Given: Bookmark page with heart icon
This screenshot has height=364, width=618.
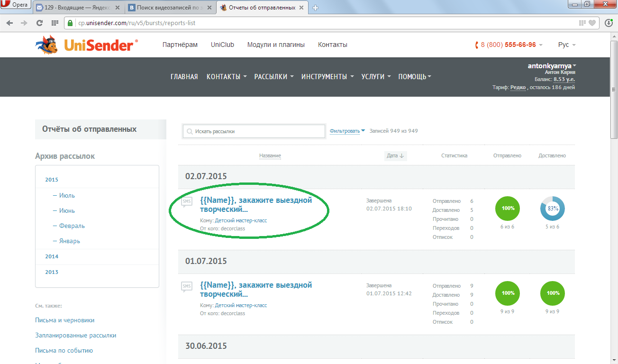Looking at the screenshot, I should tap(592, 23).
